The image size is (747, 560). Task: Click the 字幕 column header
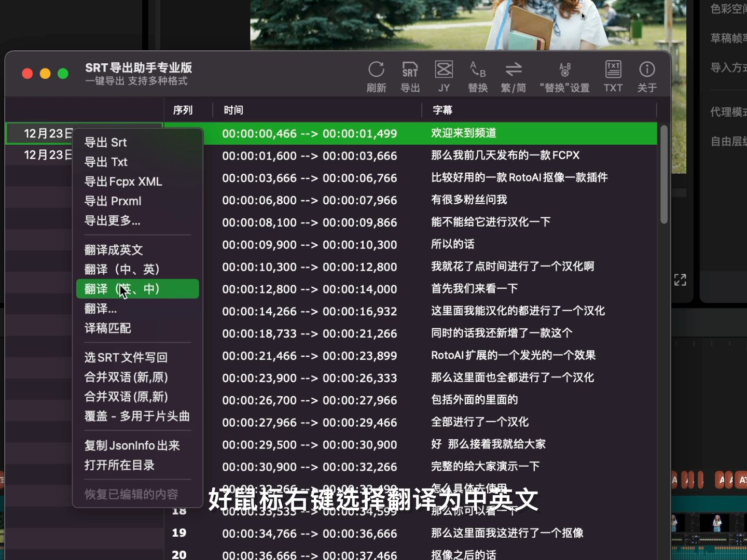442,110
